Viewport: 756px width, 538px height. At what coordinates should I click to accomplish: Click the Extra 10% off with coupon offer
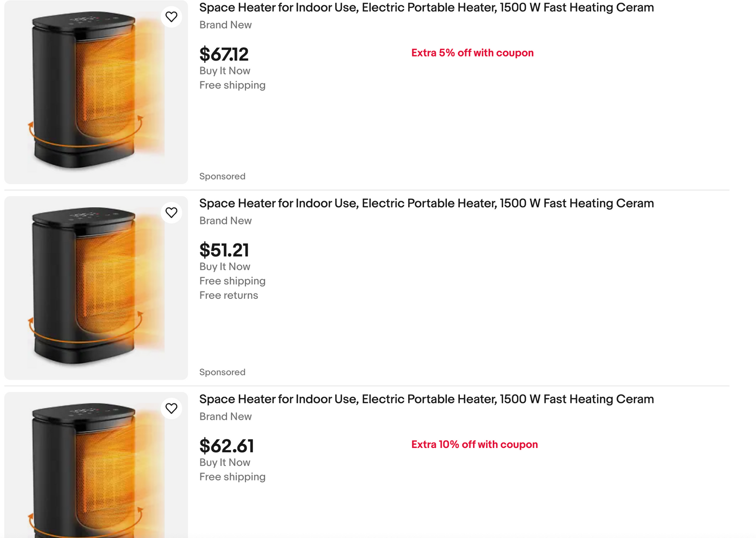[475, 444]
